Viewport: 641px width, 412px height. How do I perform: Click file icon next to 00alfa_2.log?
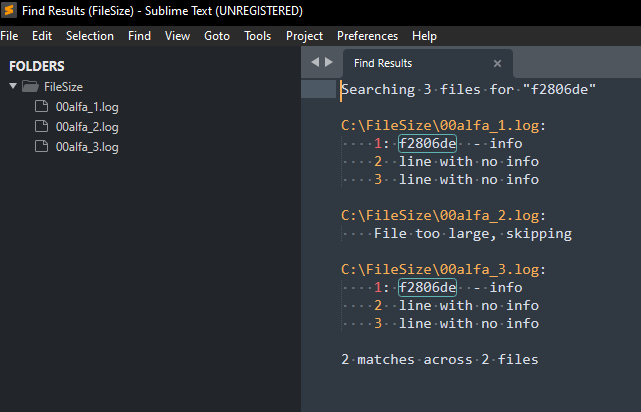(41, 126)
